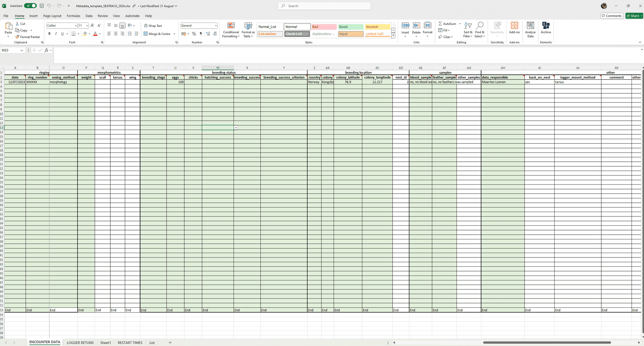The width and height of the screenshot is (644, 346).
Task: Open the Formulas ribbon tab
Action: point(73,16)
